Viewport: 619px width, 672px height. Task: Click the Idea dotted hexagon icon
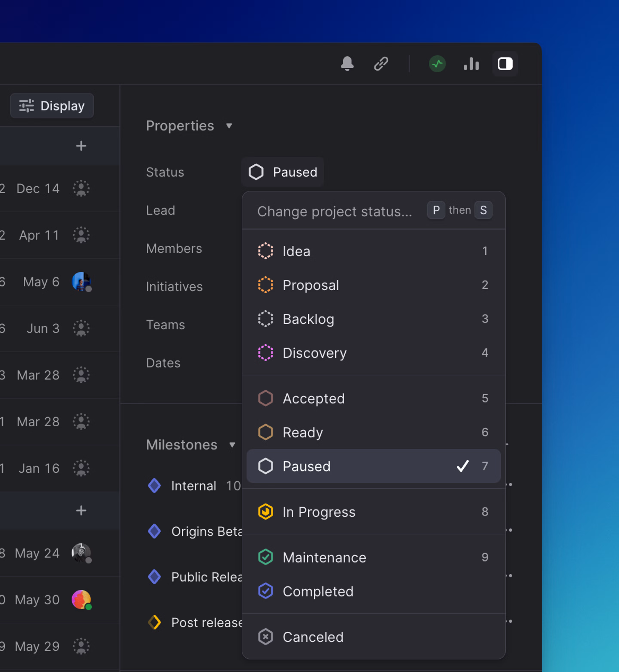(x=265, y=251)
